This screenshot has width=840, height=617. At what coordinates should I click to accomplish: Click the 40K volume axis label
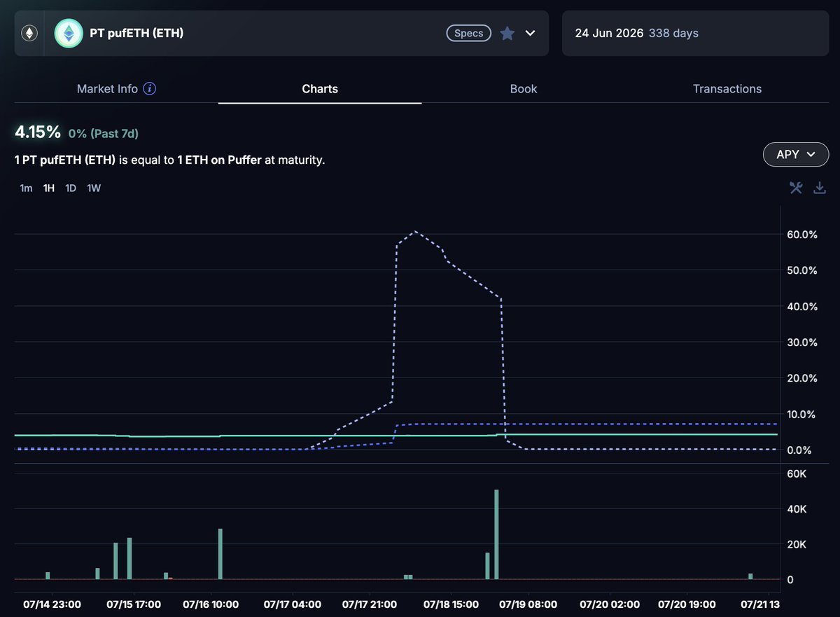[x=797, y=509]
